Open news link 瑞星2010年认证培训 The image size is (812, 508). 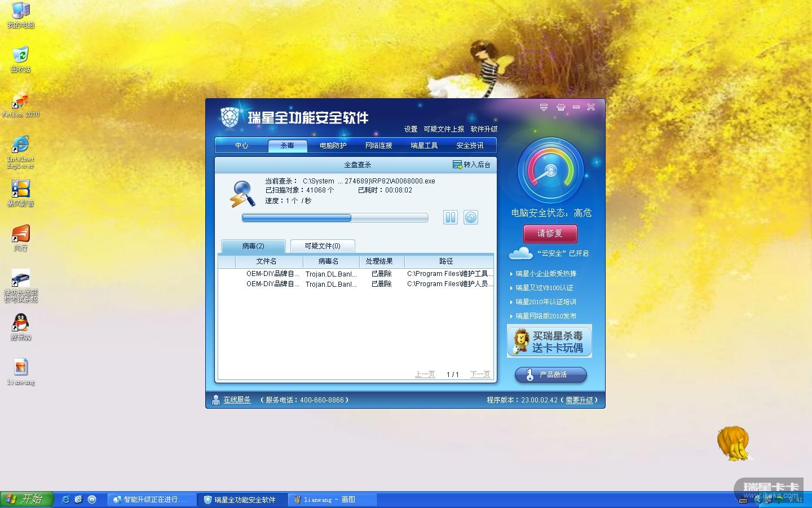click(x=546, y=302)
